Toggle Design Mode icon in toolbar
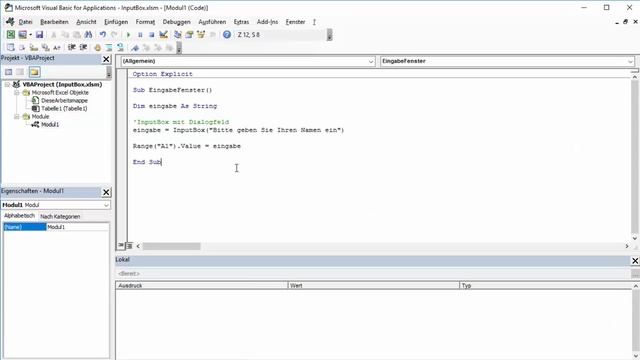The image size is (640, 360). [163, 35]
